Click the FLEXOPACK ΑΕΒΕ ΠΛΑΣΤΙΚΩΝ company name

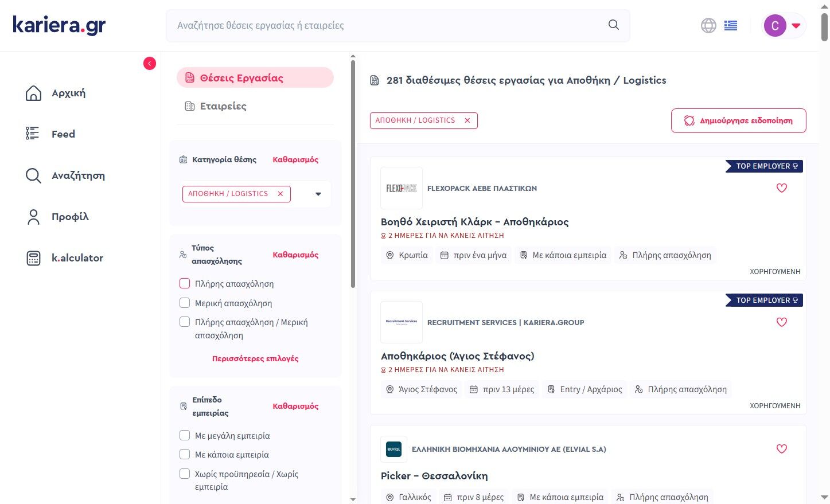coord(482,188)
